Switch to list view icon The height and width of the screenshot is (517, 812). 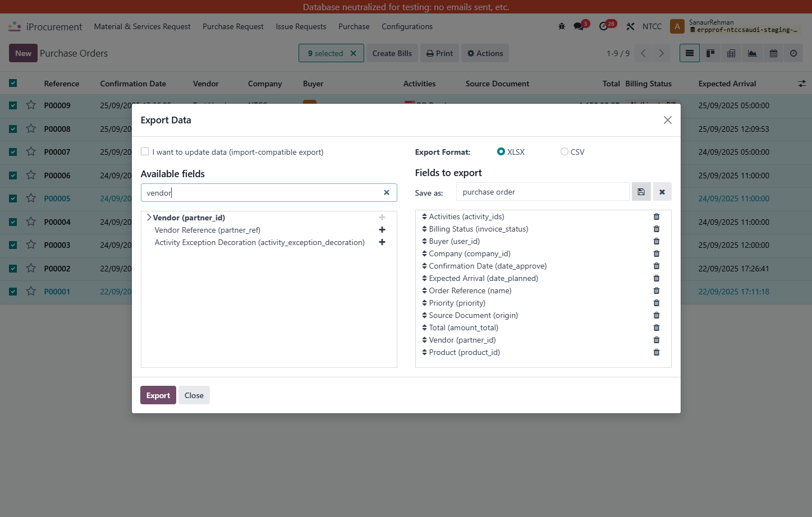point(690,53)
